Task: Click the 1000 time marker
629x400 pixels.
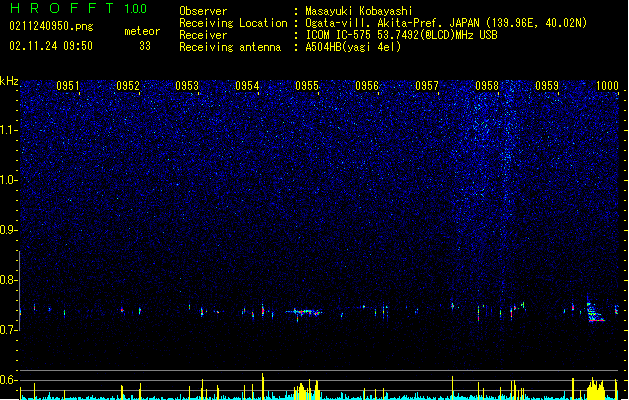Action: (x=607, y=86)
